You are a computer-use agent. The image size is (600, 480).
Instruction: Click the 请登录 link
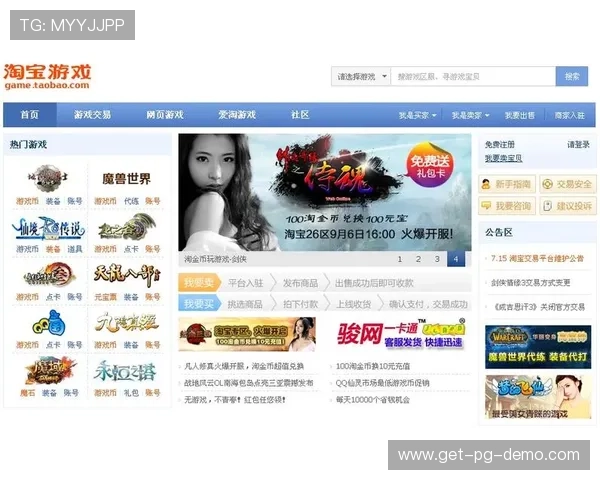point(578,145)
